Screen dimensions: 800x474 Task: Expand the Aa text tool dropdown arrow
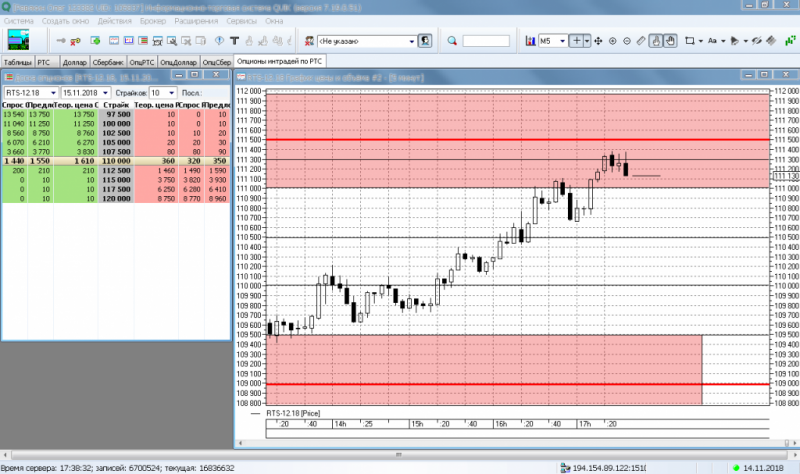click(x=723, y=41)
